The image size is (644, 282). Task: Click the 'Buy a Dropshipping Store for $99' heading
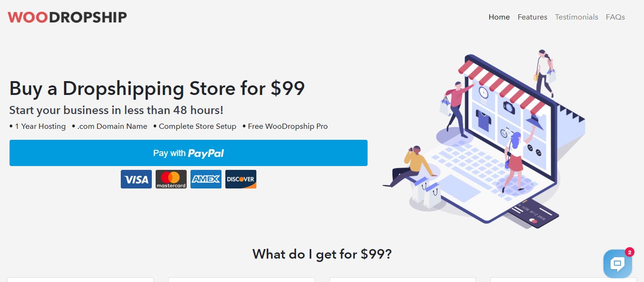click(x=157, y=89)
